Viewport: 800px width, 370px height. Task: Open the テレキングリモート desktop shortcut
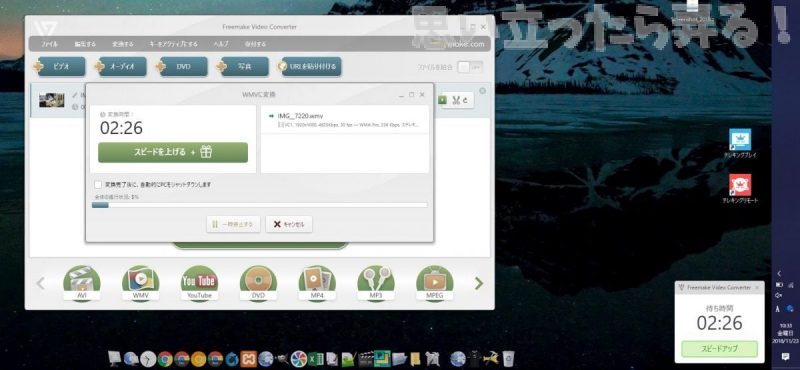coord(740,188)
